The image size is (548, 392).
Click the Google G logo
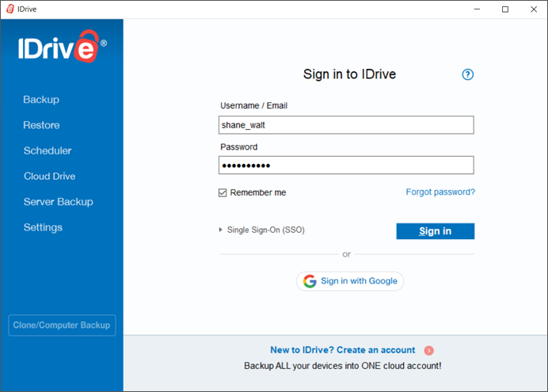click(x=310, y=281)
